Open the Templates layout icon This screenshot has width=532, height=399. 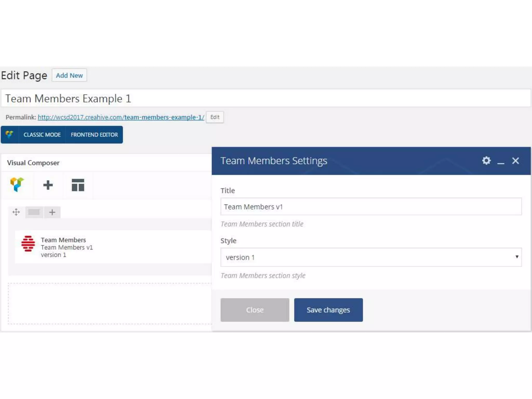[x=78, y=185]
